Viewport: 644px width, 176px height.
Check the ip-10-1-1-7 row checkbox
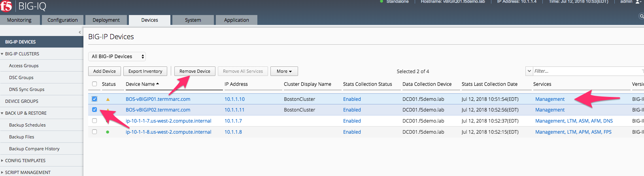click(94, 121)
